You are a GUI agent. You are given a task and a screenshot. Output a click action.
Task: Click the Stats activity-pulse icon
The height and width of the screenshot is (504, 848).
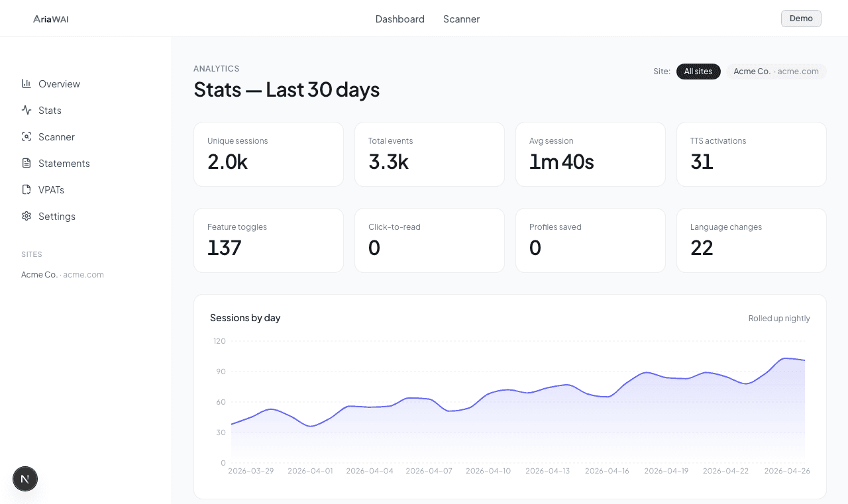[26, 110]
